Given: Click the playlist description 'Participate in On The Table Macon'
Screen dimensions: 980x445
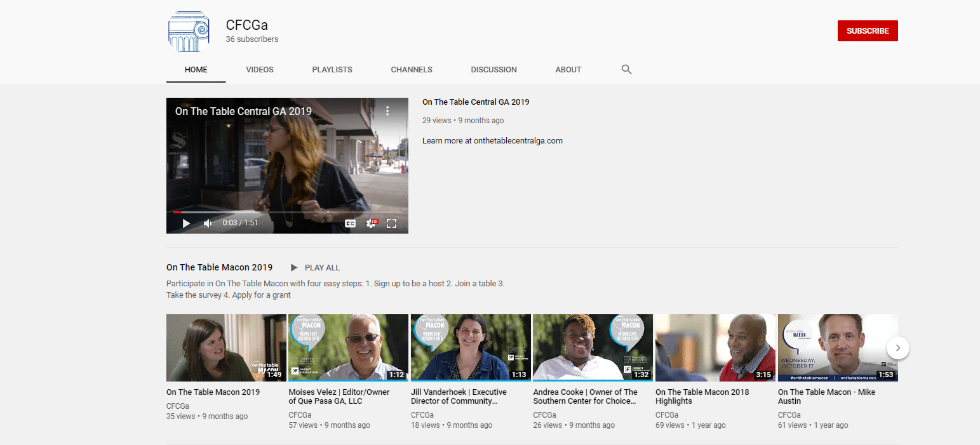Looking at the screenshot, I should click(335, 289).
